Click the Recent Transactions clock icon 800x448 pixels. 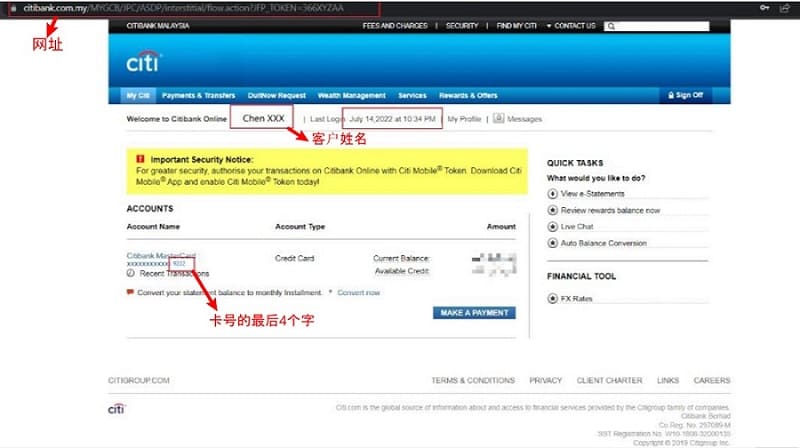(131, 273)
